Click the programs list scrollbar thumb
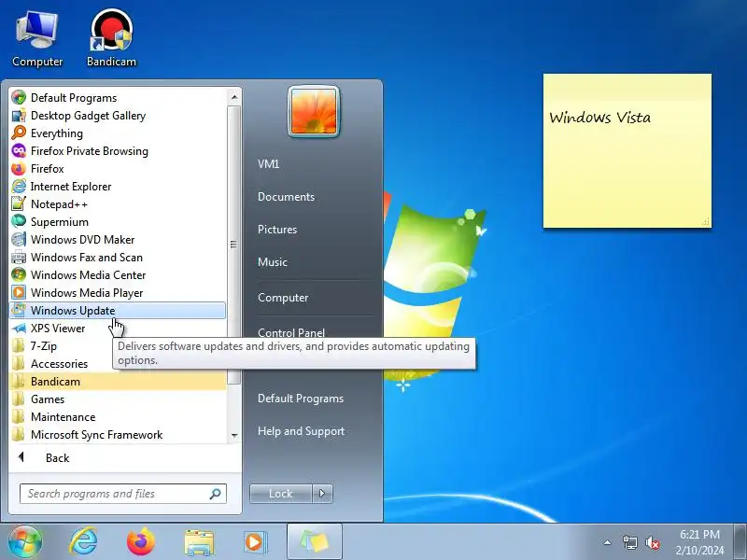747x560 pixels. (234, 245)
